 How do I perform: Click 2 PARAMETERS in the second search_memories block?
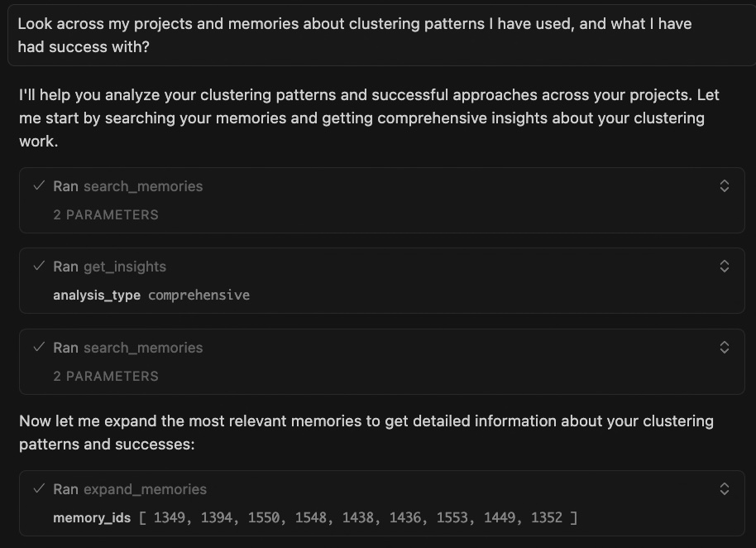[106, 376]
